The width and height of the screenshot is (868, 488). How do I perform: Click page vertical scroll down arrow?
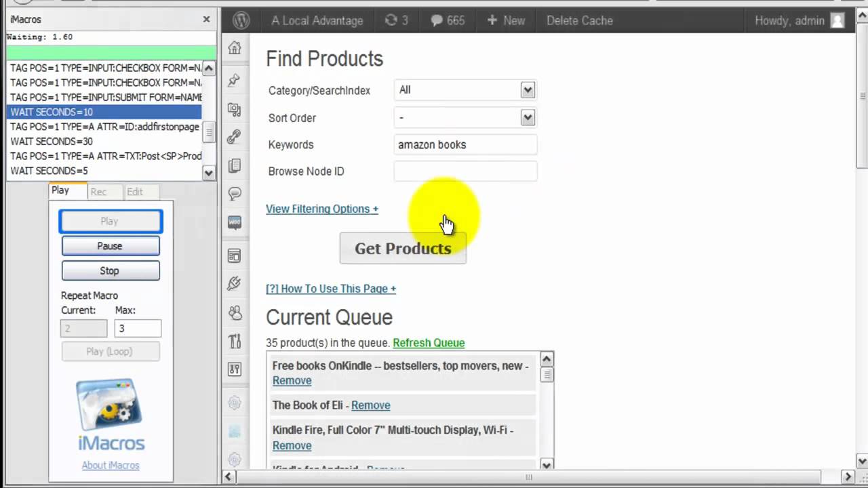[x=862, y=462]
